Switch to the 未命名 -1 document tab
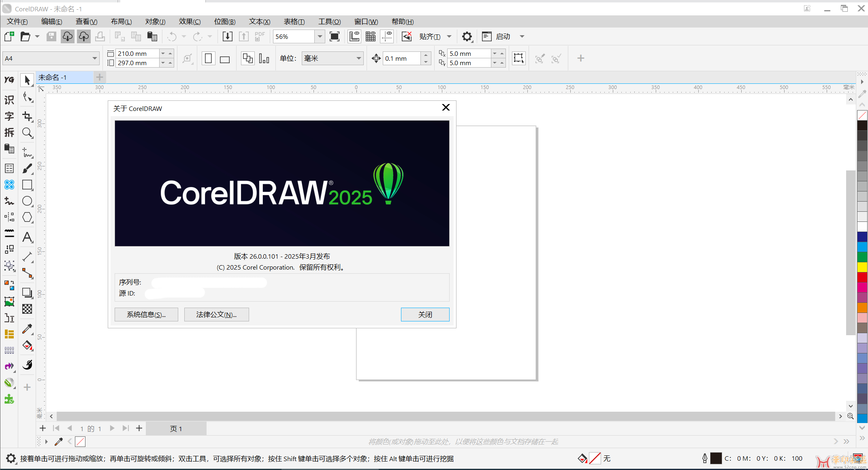The height and width of the screenshot is (470, 868). pos(65,77)
